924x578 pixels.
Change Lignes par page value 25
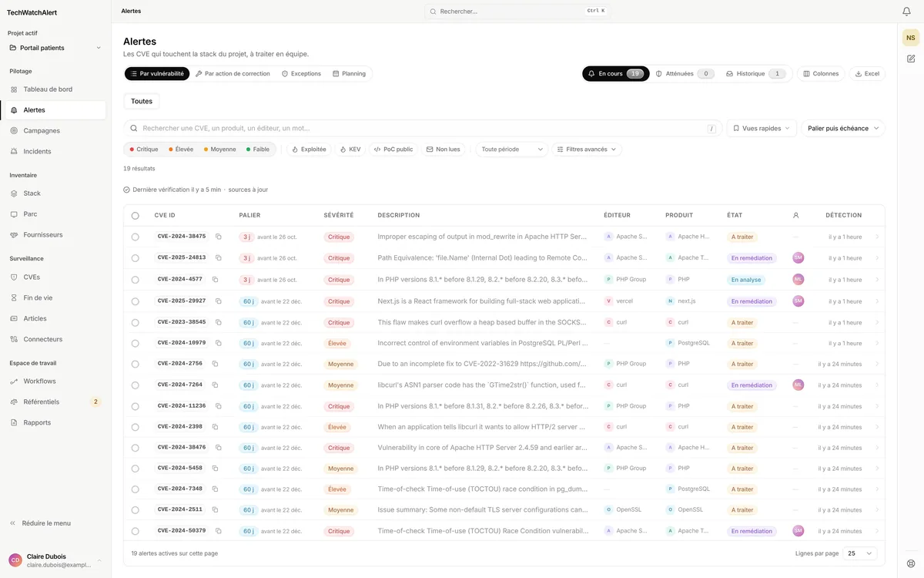pos(859,553)
